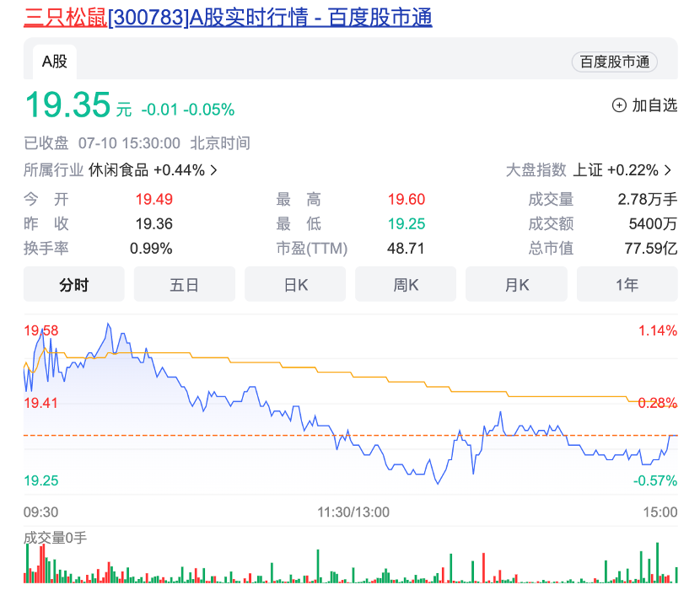
Task: Click the arrow next to 上证 index
Action: tap(665, 169)
